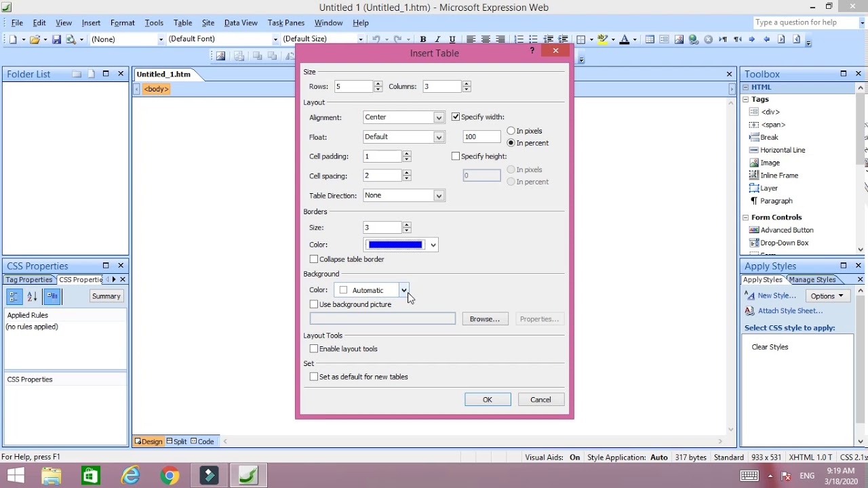The height and width of the screenshot is (488, 868).
Task: Check Collapse table border option
Action: click(x=314, y=260)
